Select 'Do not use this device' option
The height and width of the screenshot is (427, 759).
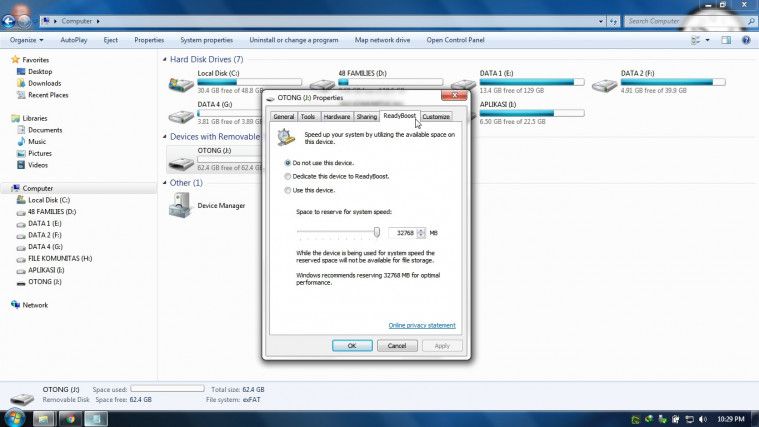[288, 163]
